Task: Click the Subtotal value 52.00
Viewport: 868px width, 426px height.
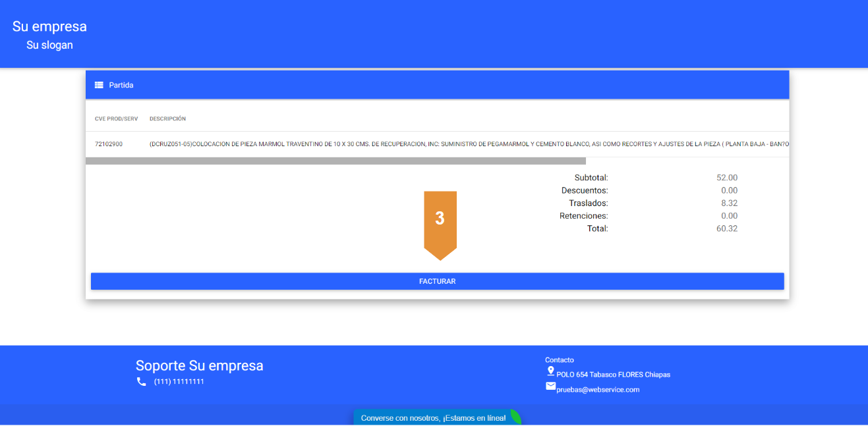Action: [726, 178]
